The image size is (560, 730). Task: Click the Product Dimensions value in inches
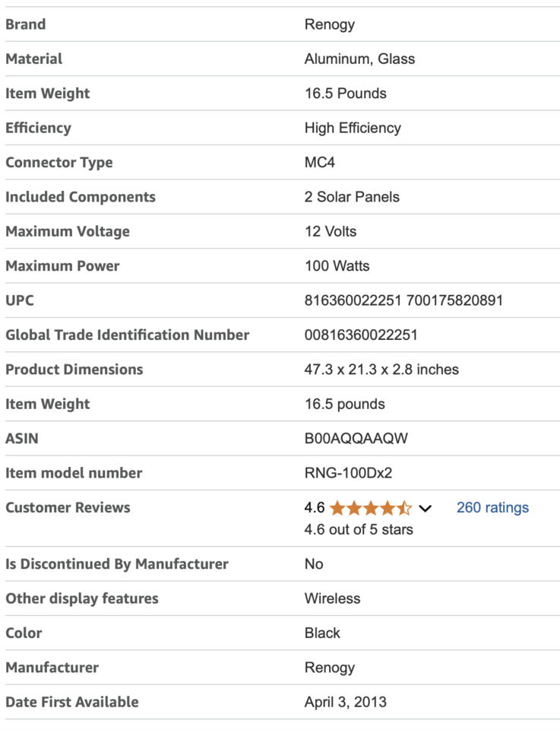coord(381,370)
